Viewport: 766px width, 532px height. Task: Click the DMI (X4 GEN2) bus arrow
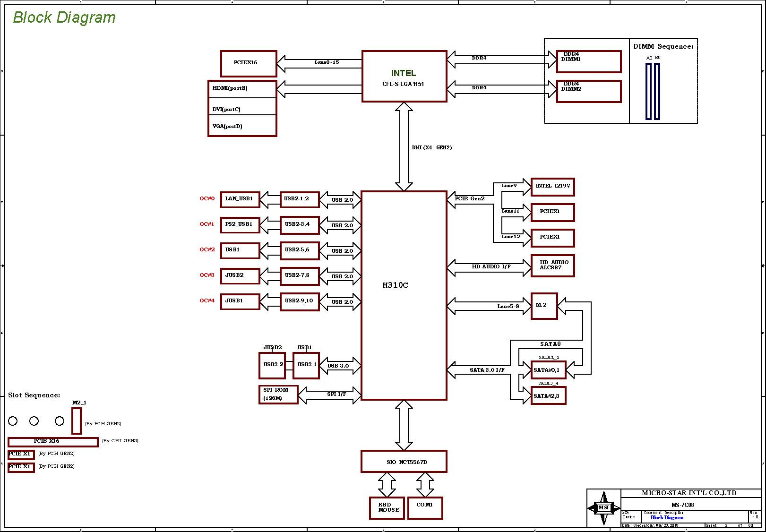click(x=404, y=146)
